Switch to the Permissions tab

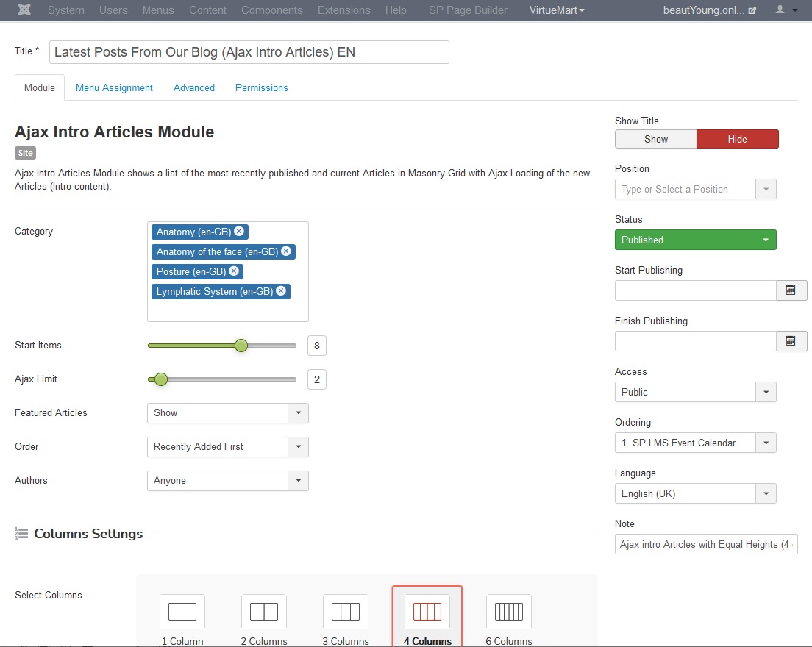tap(262, 87)
